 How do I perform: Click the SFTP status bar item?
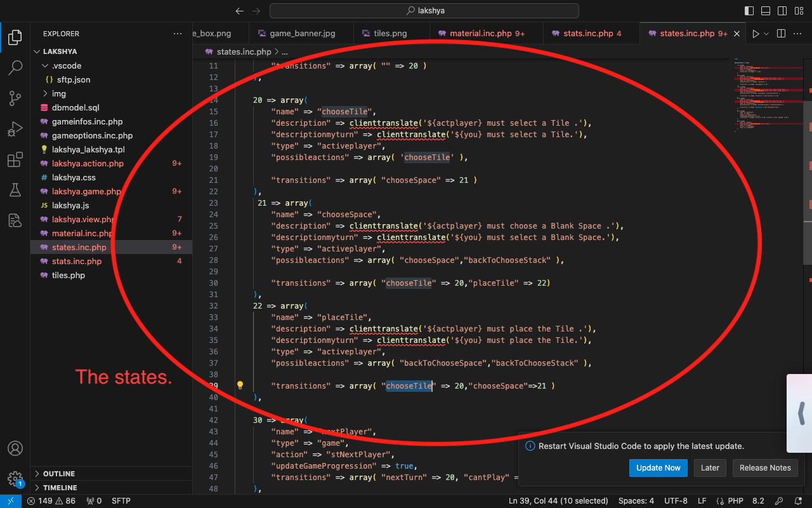click(121, 501)
